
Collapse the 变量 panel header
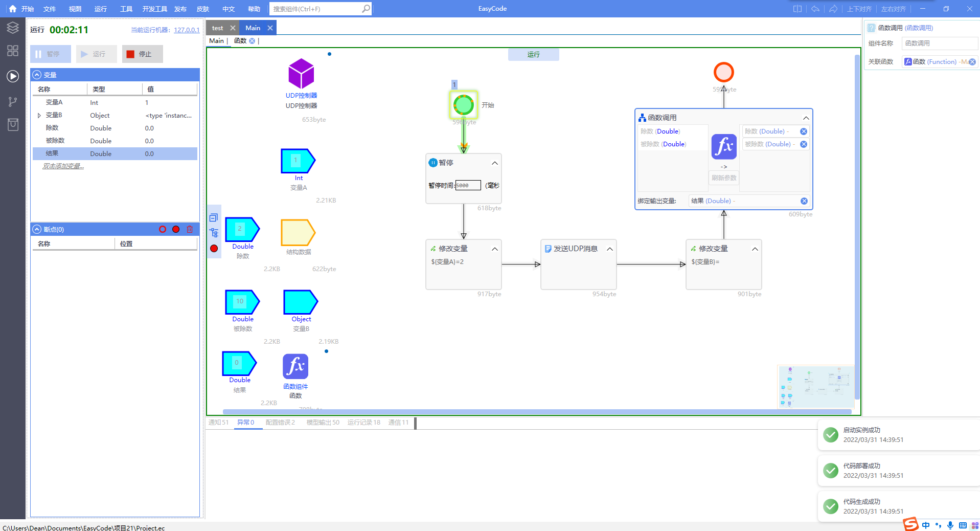point(37,75)
